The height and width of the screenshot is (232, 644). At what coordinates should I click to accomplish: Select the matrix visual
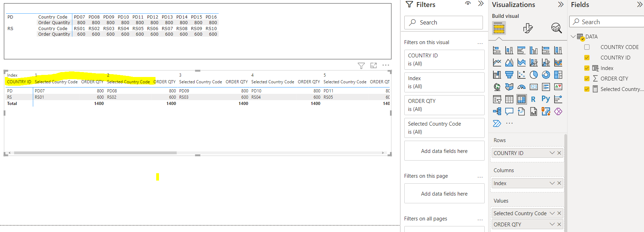pyautogui.click(x=521, y=99)
